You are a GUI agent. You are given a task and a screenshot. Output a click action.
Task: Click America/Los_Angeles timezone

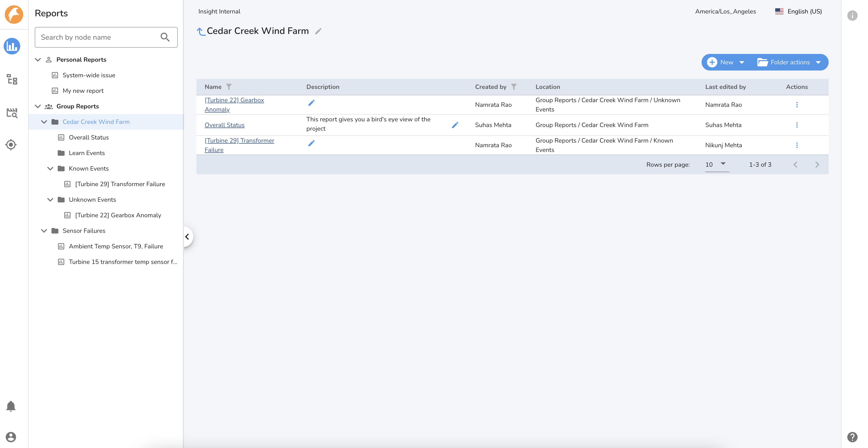coord(725,11)
